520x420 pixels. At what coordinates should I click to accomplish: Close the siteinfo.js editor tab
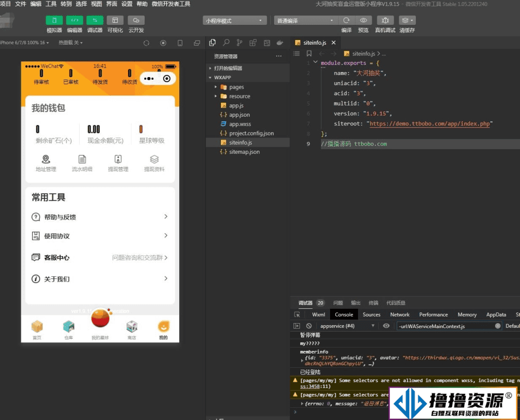[334, 43]
